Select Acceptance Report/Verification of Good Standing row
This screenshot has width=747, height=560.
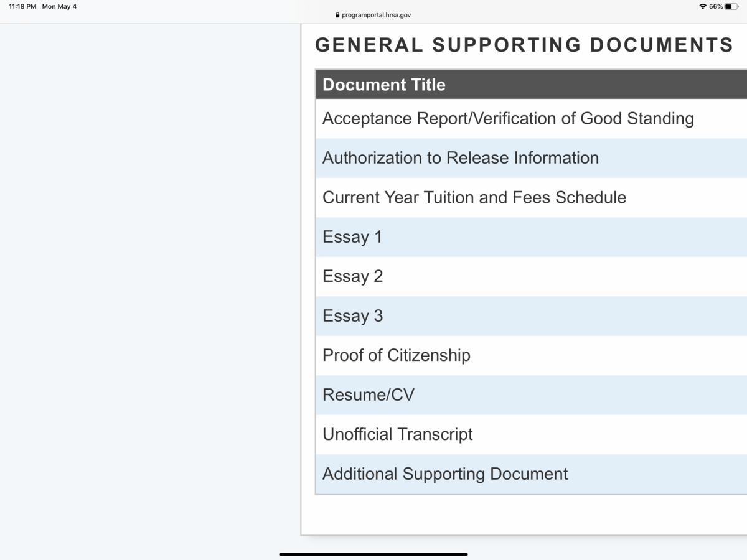(x=508, y=118)
